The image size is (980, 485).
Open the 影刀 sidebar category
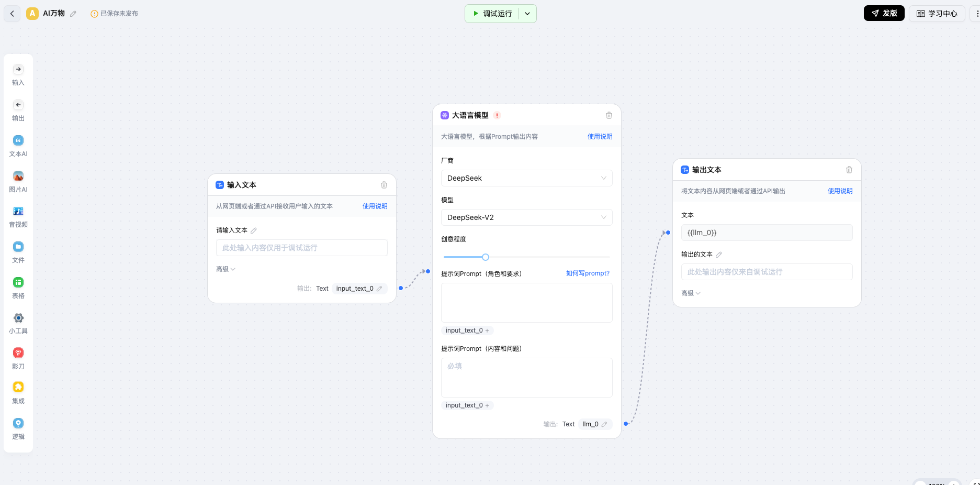coord(18,359)
